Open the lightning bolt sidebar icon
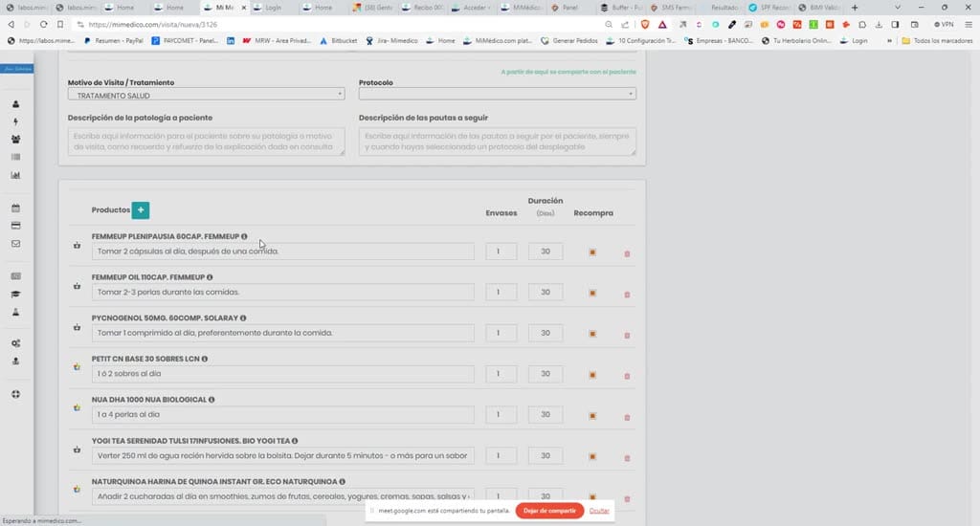The image size is (980, 526). coord(15,121)
